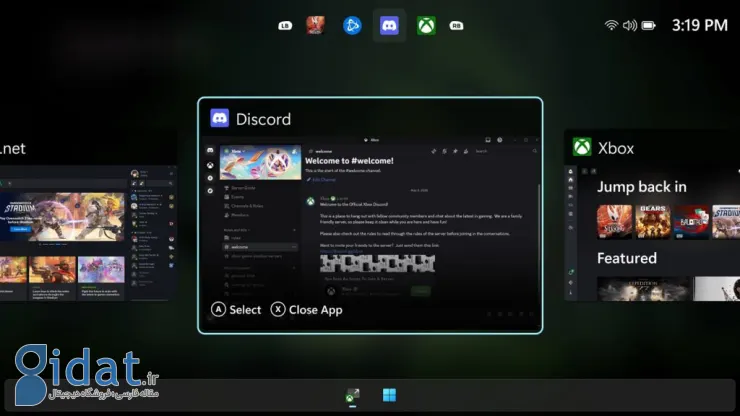740x416 pixels.
Task: Open the purple news thumbnail in Battle.net
Action: [x=101, y=270]
